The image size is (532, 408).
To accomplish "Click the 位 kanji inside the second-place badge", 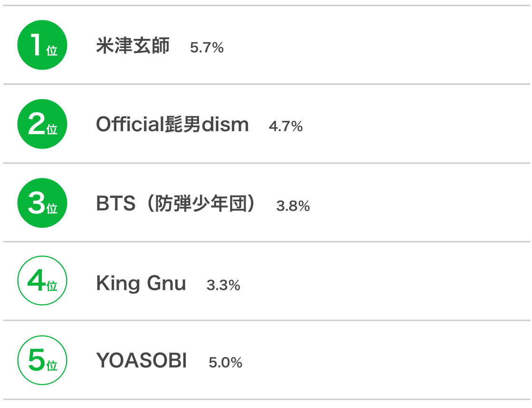I will [52, 130].
